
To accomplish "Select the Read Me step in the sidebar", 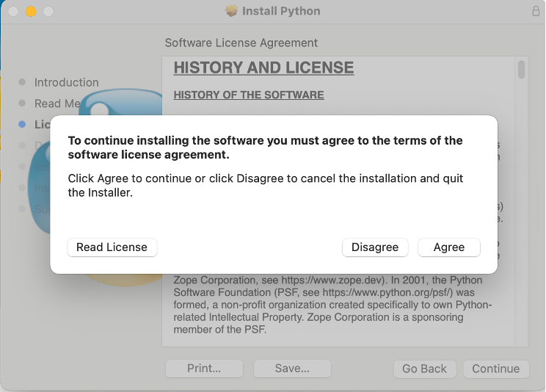I will coord(57,104).
